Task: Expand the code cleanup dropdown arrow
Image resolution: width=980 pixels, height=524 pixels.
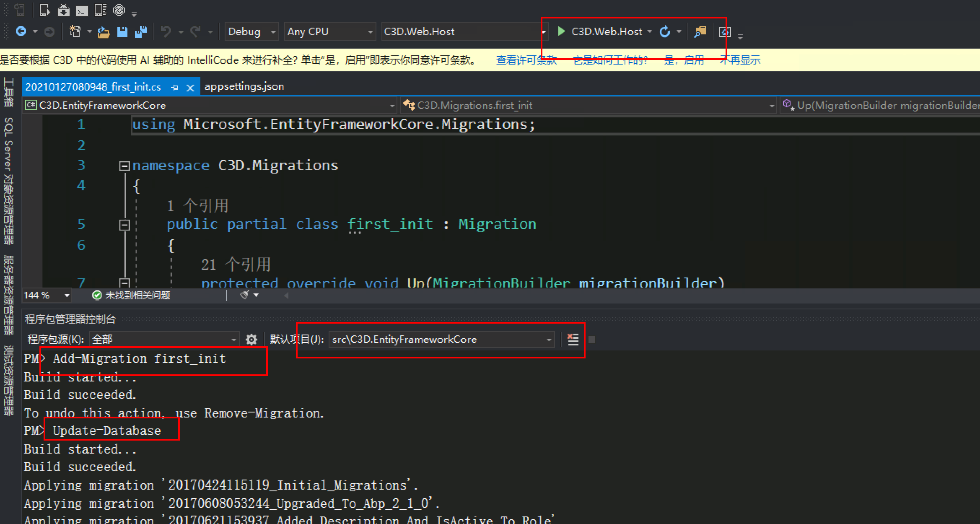Action: point(256,295)
